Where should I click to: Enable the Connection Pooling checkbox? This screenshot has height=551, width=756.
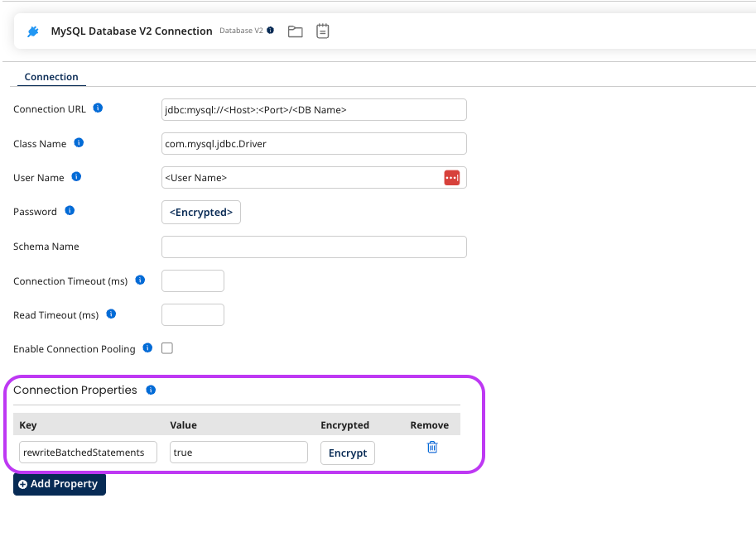(166, 348)
